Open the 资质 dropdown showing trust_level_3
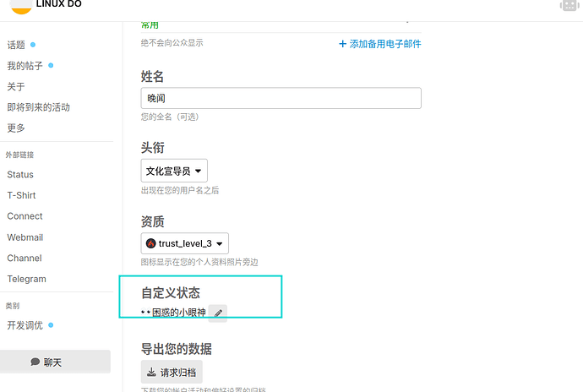 point(185,243)
